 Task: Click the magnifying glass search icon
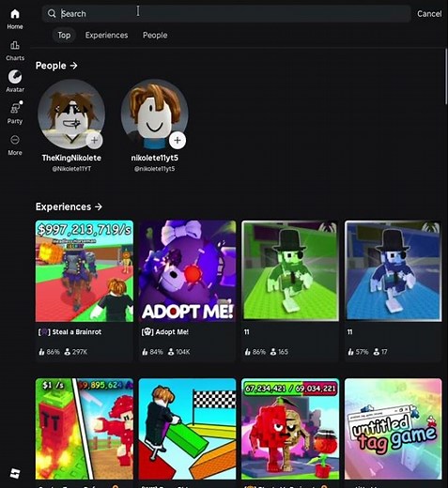pyautogui.click(x=52, y=13)
